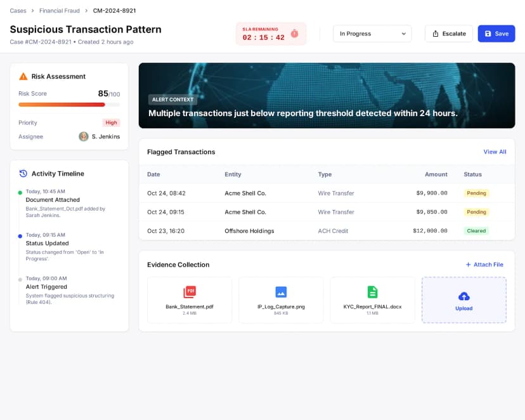Click the risk score progress bar
The height and width of the screenshot is (420, 525).
(68, 105)
